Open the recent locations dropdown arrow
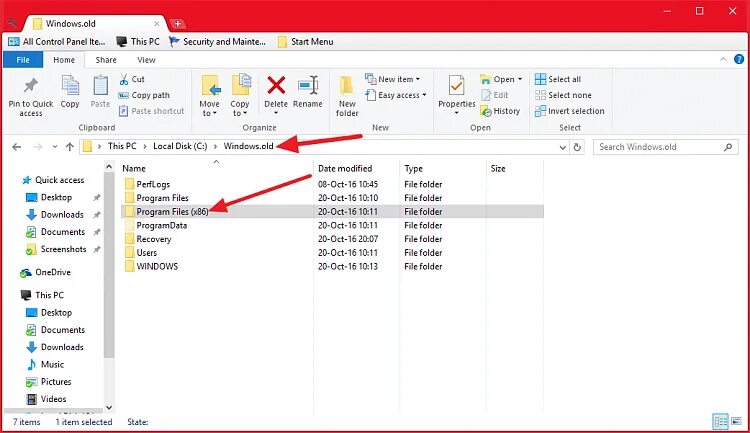Image resolution: width=750 pixels, height=433 pixels. click(x=55, y=147)
